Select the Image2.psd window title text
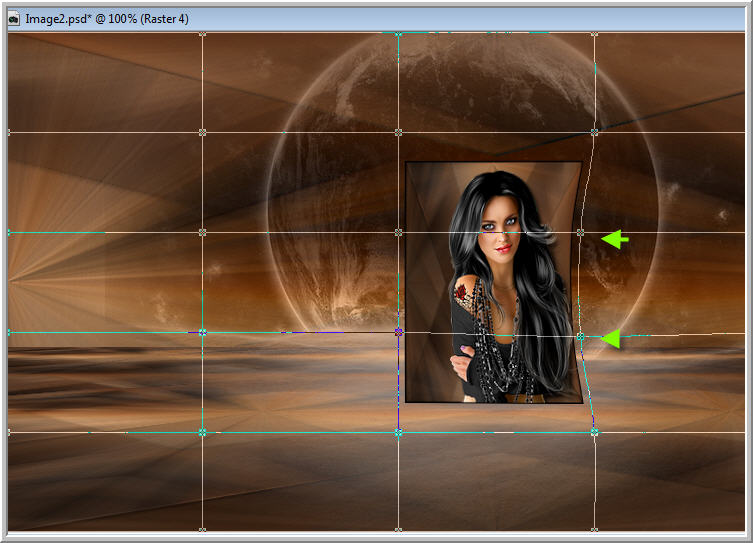The image size is (753, 543). click(107, 19)
